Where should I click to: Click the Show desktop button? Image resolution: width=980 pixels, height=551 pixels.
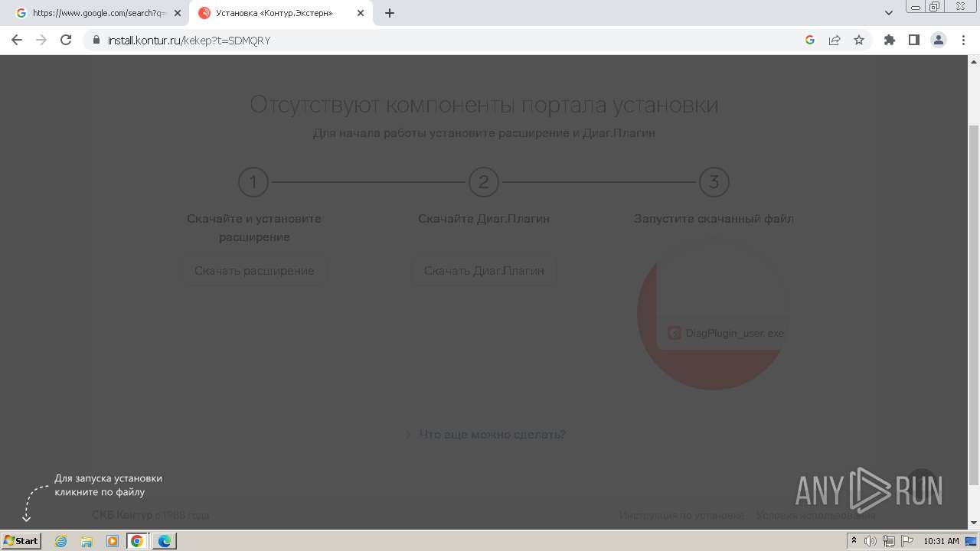point(971,541)
